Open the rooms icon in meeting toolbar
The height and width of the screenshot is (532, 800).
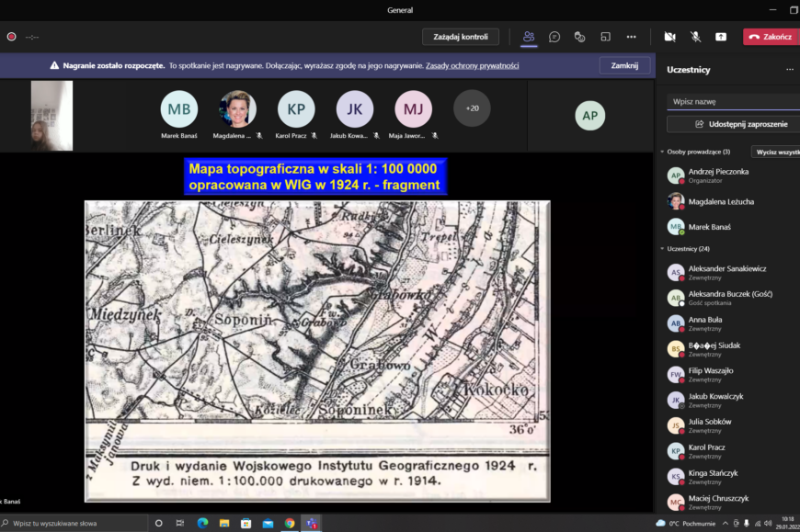606,37
